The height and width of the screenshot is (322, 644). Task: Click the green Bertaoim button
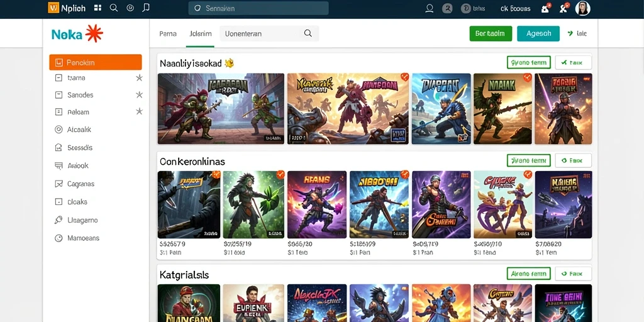pos(491,34)
